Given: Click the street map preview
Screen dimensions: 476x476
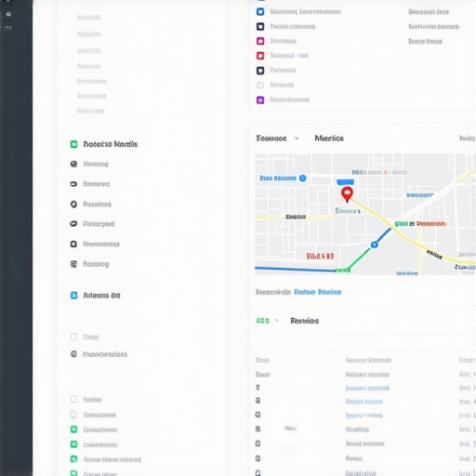Looking at the screenshot, I should (x=365, y=214).
